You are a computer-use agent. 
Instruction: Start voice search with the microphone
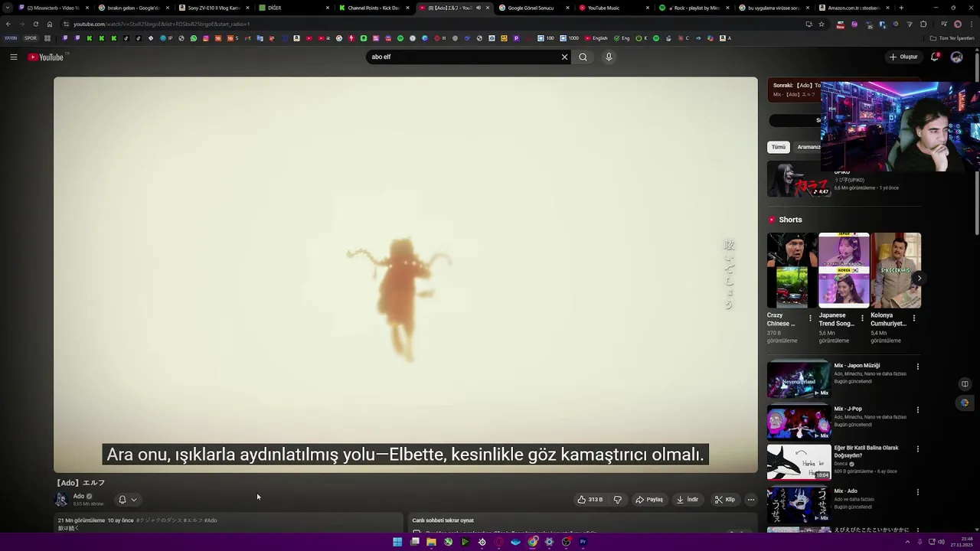click(x=609, y=57)
